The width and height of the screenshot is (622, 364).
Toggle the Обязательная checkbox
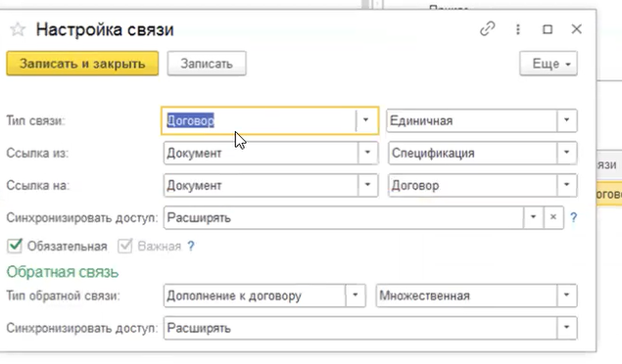(x=15, y=246)
